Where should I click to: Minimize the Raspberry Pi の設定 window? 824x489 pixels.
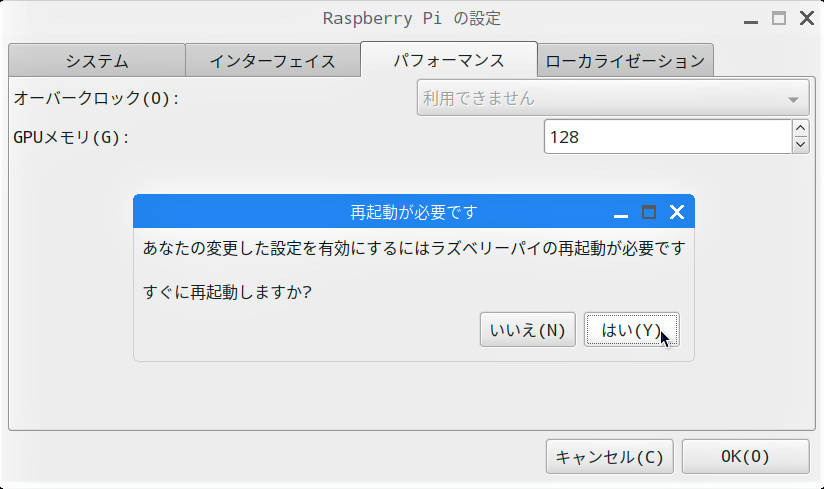pos(751,22)
